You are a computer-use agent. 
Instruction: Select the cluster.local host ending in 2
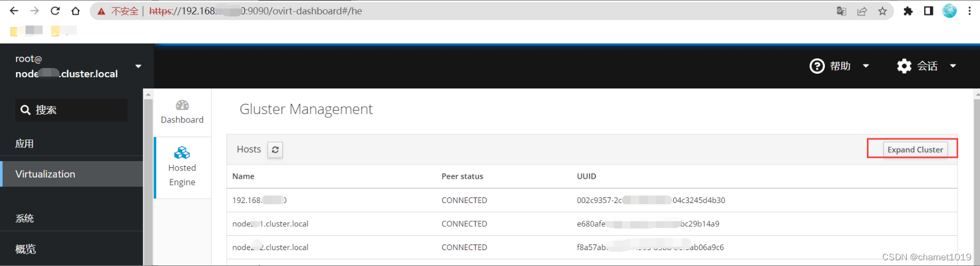270,247
